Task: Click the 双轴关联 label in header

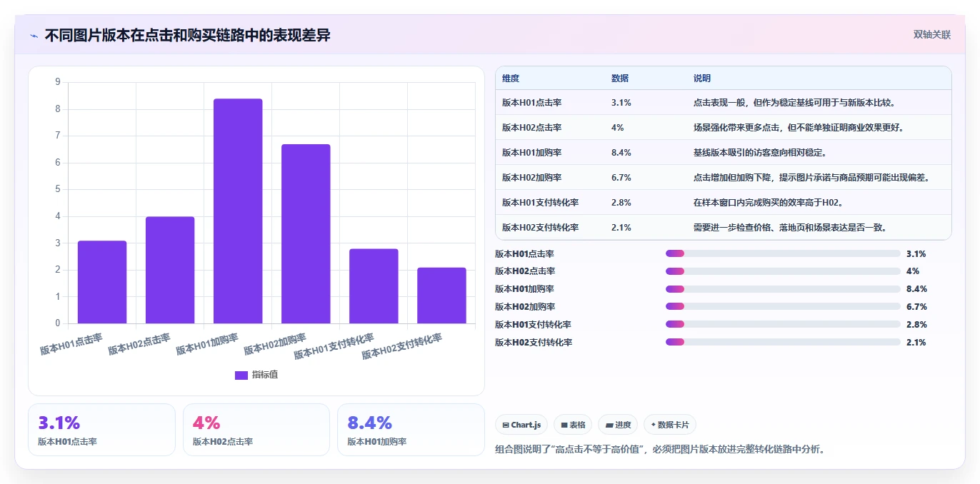Action: pos(931,34)
